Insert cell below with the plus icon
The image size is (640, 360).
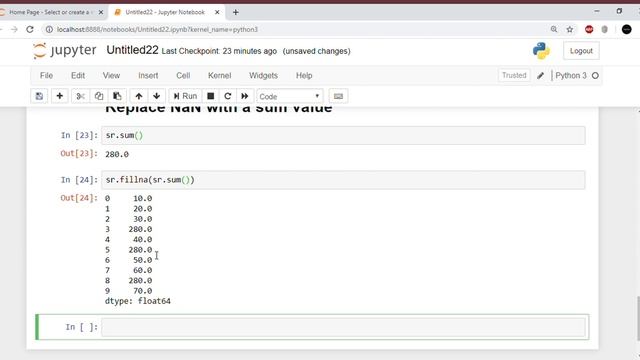point(60,96)
